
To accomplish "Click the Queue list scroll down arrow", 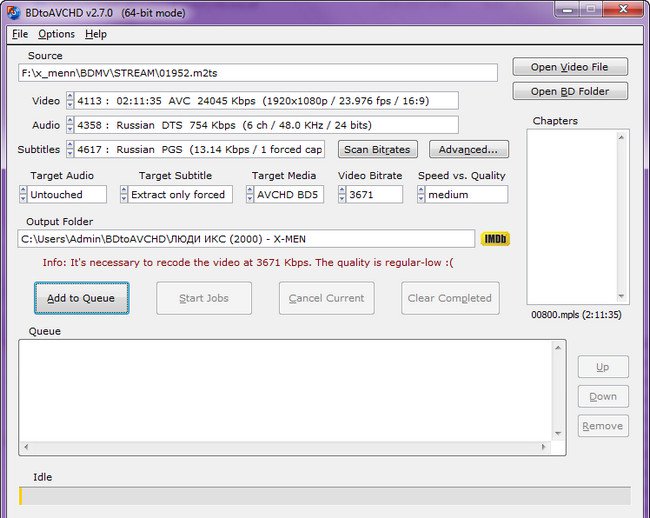I will pyautogui.click(x=558, y=433).
